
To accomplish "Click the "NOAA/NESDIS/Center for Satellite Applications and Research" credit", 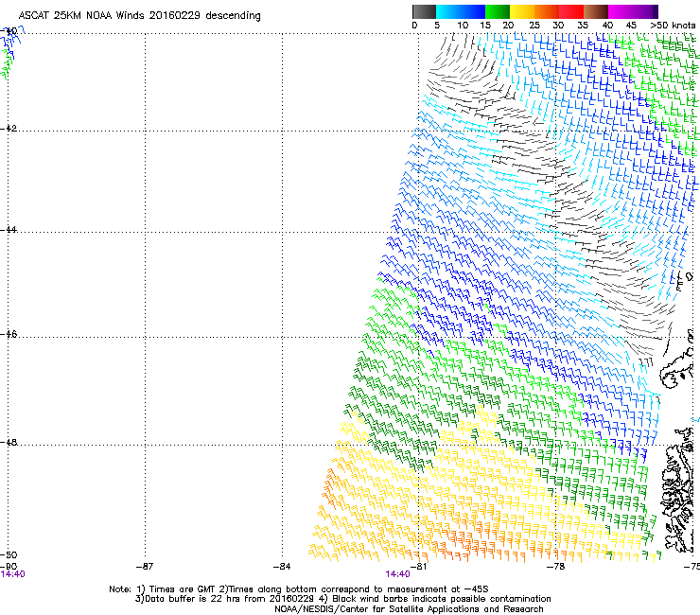I will (x=409, y=609).
